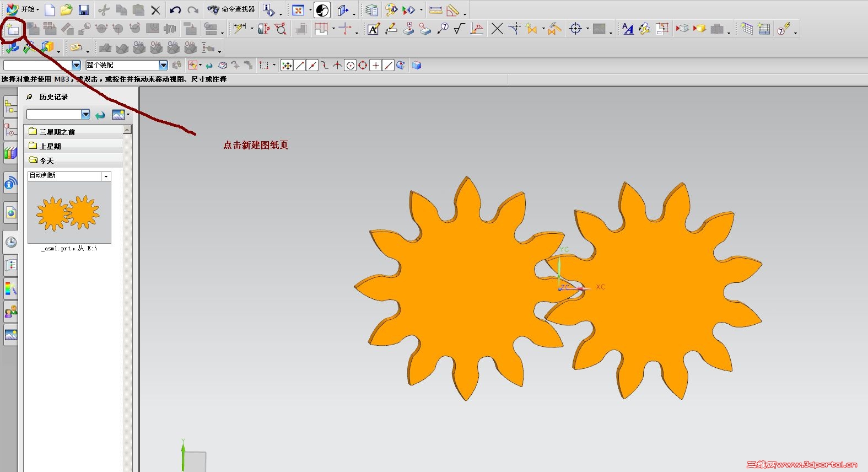Open the Assembly Navigator tab
868x472 pixels.
pos(10,106)
